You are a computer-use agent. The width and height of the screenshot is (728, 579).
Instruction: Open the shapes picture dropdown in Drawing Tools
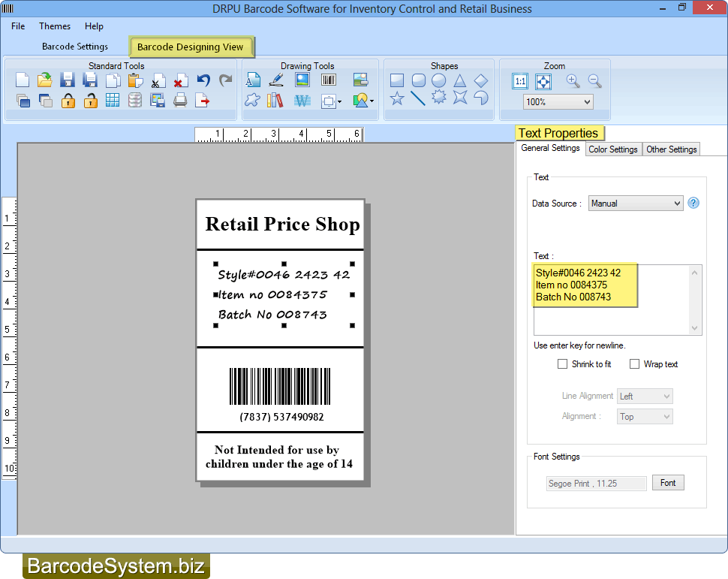tap(363, 101)
